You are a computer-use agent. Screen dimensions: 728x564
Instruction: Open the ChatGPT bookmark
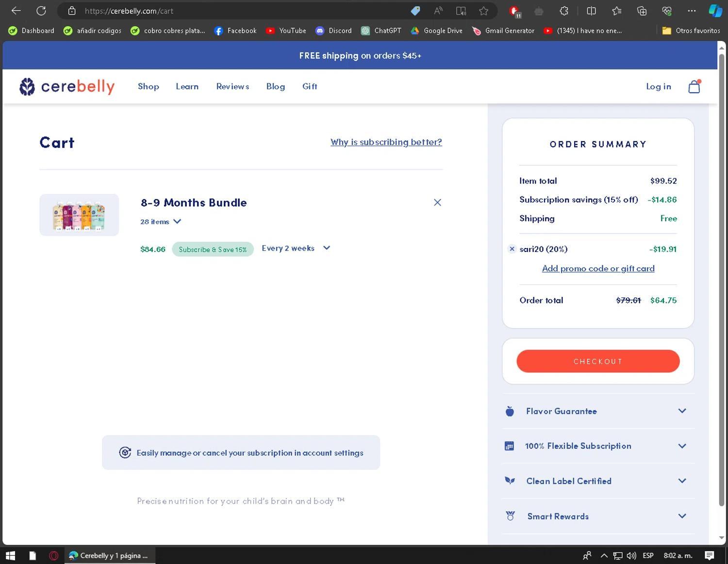[381, 31]
